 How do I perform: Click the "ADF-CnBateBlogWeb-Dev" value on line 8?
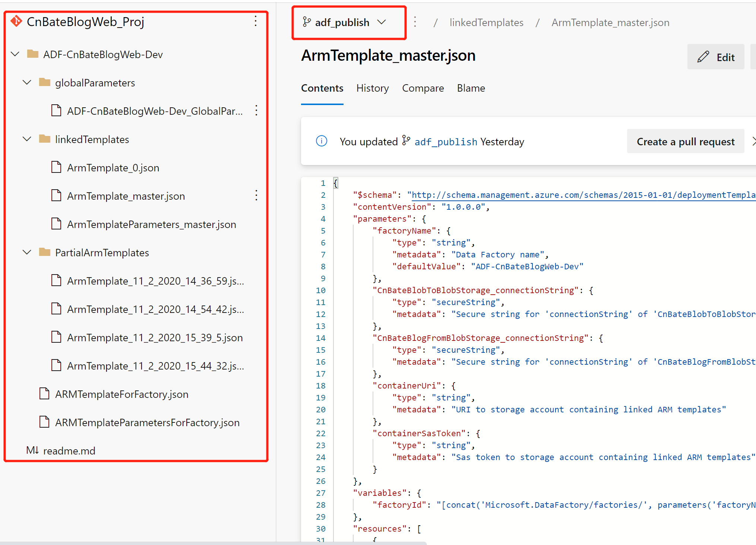click(527, 266)
